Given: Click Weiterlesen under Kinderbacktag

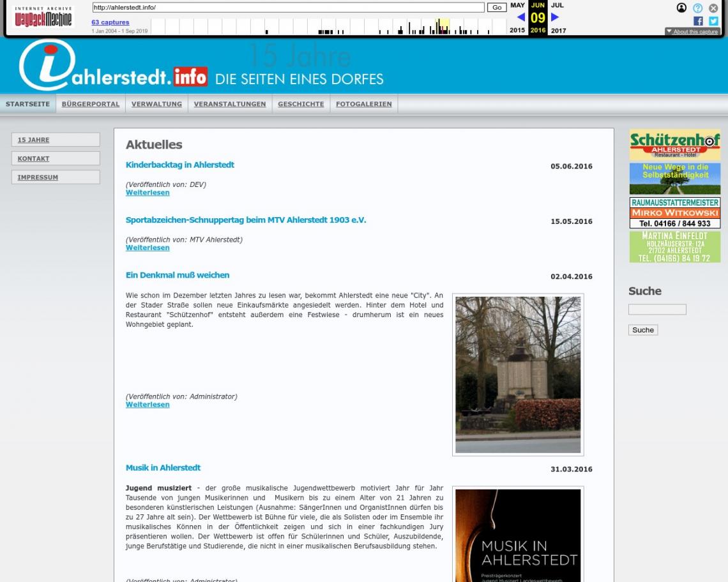Looking at the screenshot, I should click(148, 193).
